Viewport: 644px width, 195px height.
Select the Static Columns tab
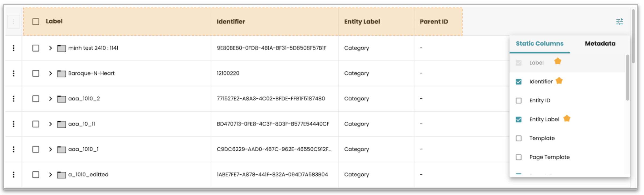tap(539, 44)
